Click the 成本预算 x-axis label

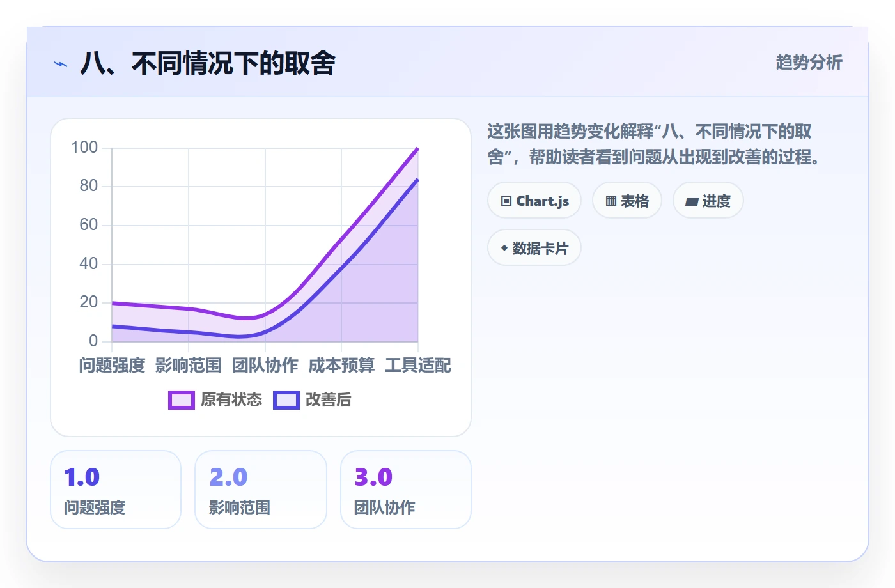[x=341, y=366]
